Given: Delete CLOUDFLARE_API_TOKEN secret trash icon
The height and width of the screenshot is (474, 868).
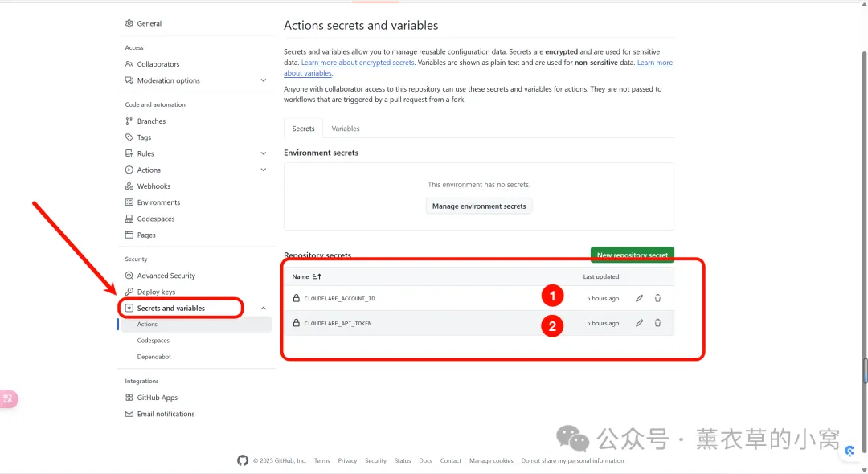Looking at the screenshot, I should pyautogui.click(x=657, y=323).
